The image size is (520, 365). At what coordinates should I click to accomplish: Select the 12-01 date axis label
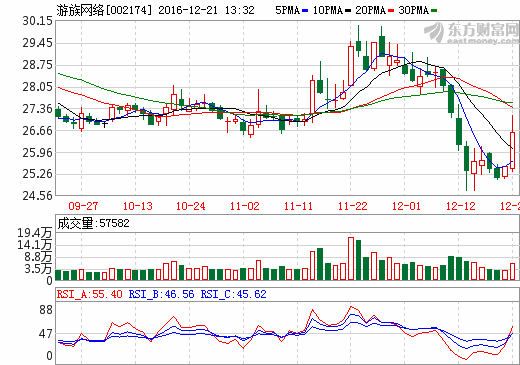[406, 206]
